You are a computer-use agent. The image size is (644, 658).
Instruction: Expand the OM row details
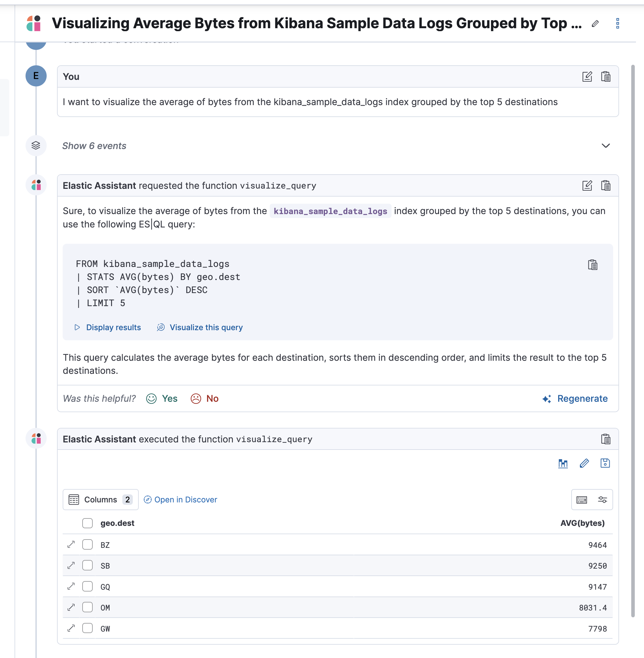[x=71, y=607]
